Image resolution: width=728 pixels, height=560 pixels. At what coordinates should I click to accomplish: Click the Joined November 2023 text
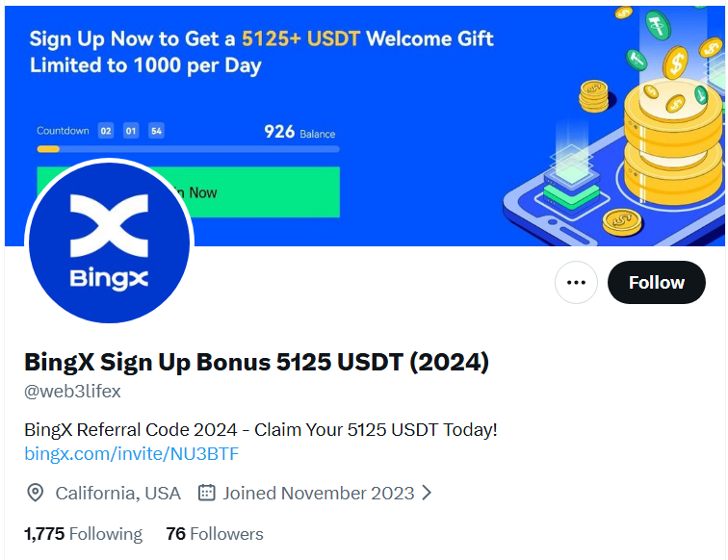tap(319, 494)
